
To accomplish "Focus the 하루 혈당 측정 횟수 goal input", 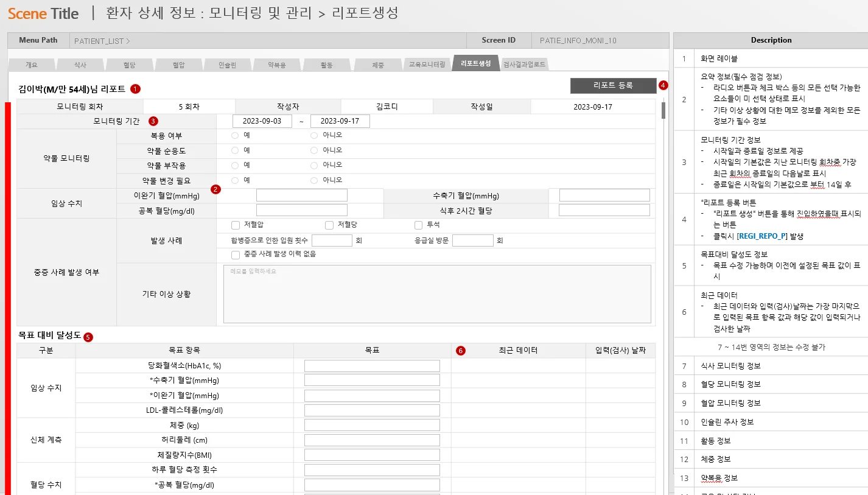I will pyautogui.click(x=372, y=470).
